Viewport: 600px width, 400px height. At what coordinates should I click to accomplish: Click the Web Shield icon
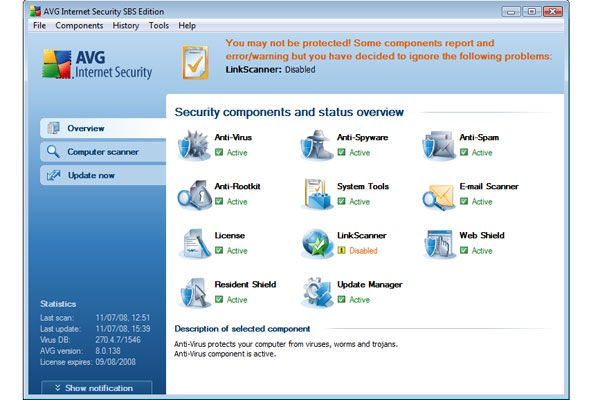[x=439, y=243]
